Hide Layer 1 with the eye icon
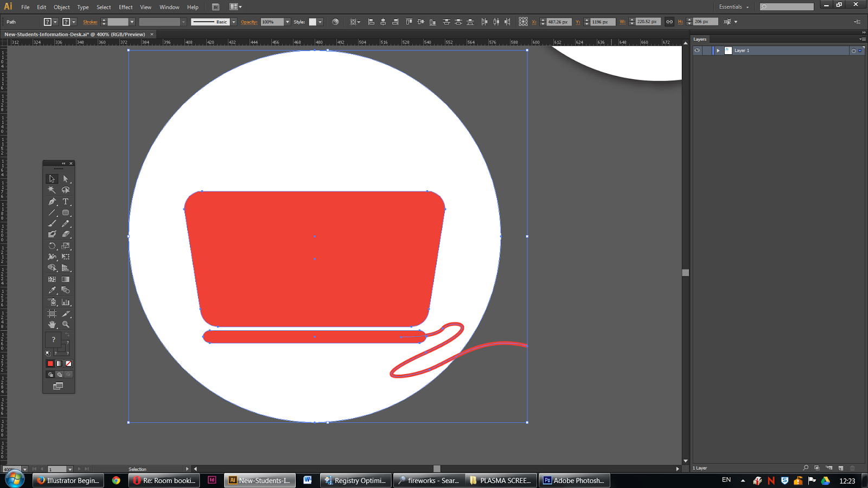The width and height of the screenshot is (868, 488). [697, 50]
